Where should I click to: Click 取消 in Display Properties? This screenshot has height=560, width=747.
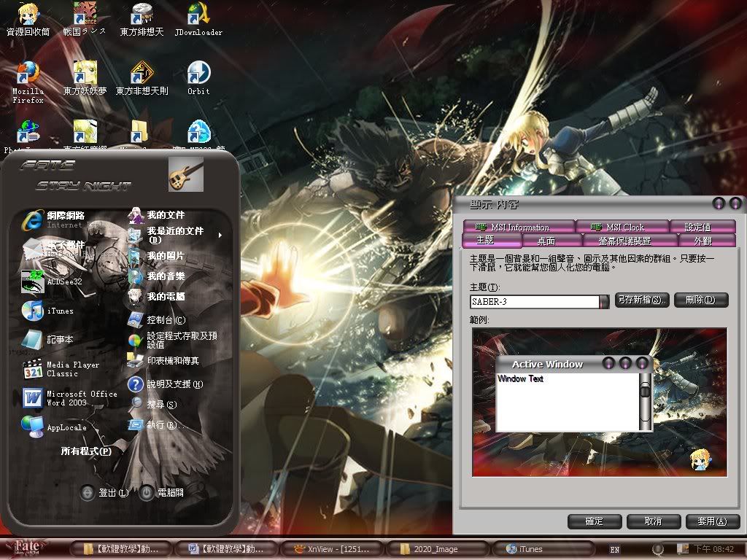(x=654, y=521)
